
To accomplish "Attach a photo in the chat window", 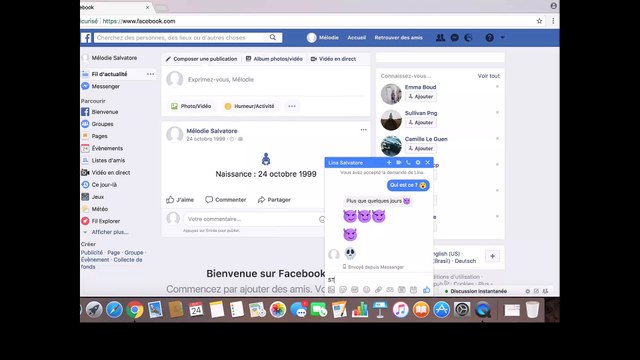I will (x=331, y=289).
